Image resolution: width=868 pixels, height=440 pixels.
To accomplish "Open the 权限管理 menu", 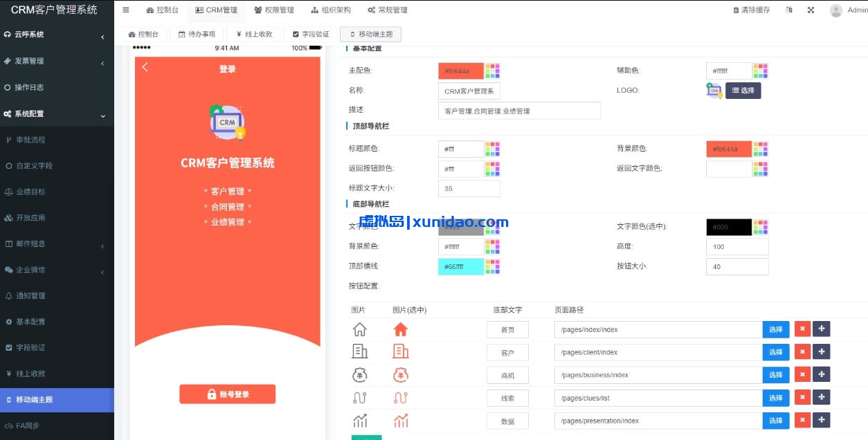I will point(274,10).
